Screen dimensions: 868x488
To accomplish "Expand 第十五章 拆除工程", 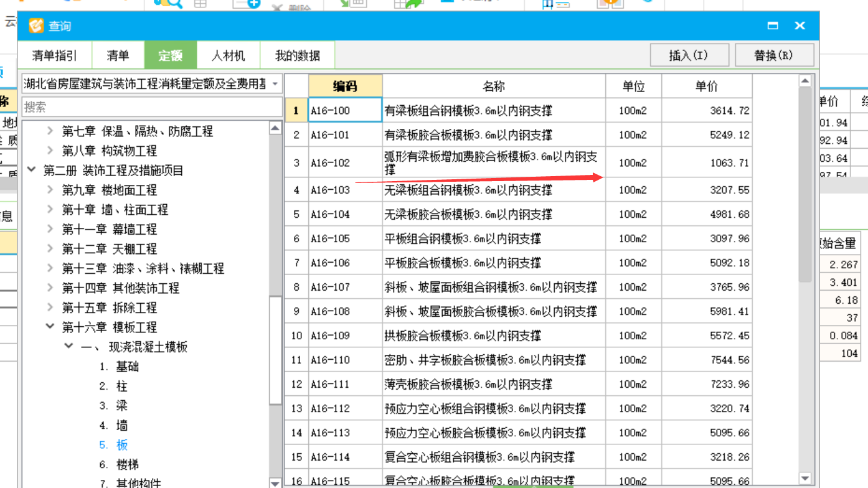I will (51, 307).
